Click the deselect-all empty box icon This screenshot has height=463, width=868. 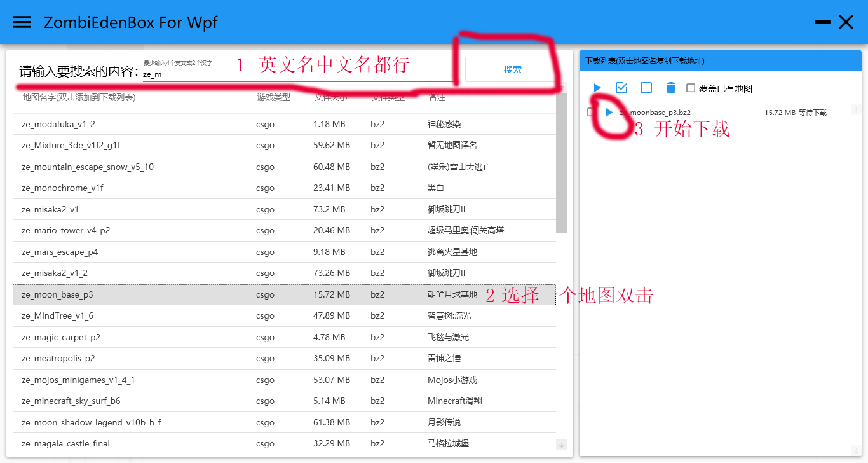point(646,88)
